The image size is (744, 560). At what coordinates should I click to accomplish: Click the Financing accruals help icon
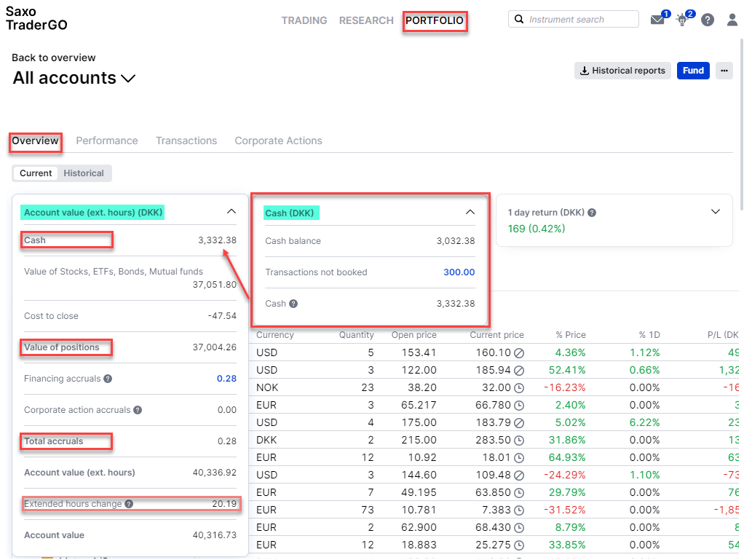coord(108,379)
